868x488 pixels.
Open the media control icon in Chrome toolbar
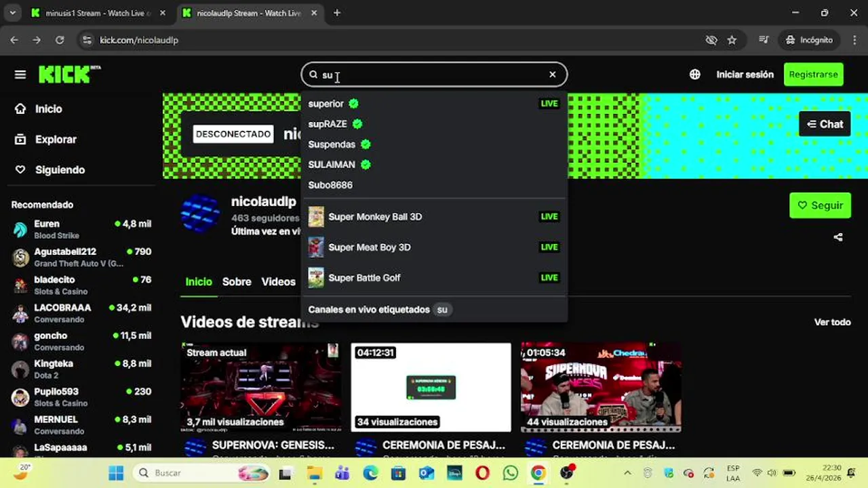764,40
